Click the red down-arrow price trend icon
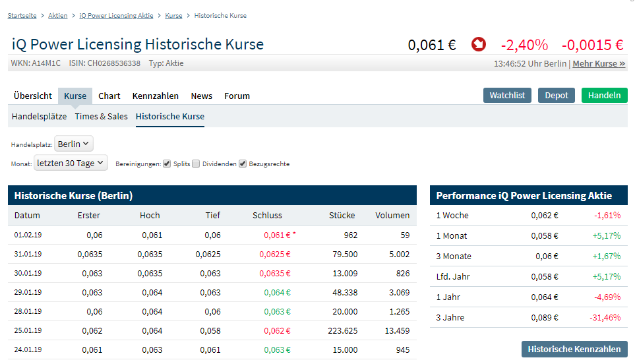The width and height of the screenshot is (635, 364). point(478,45)
